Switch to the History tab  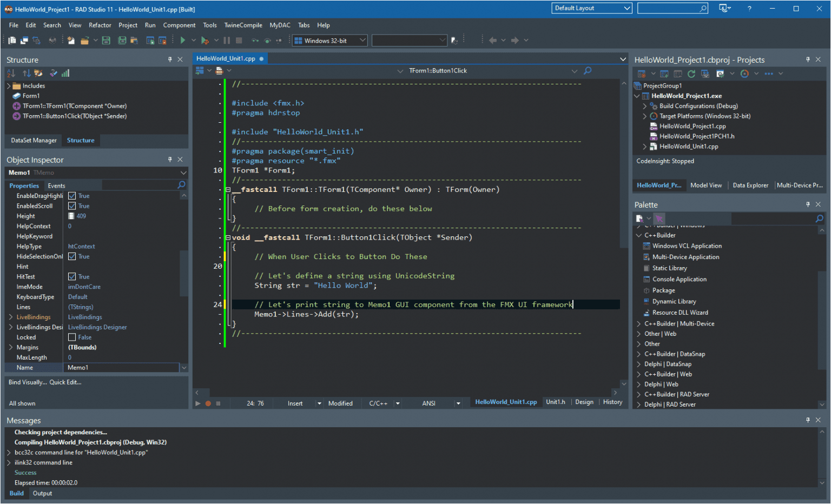pos(612,402)
